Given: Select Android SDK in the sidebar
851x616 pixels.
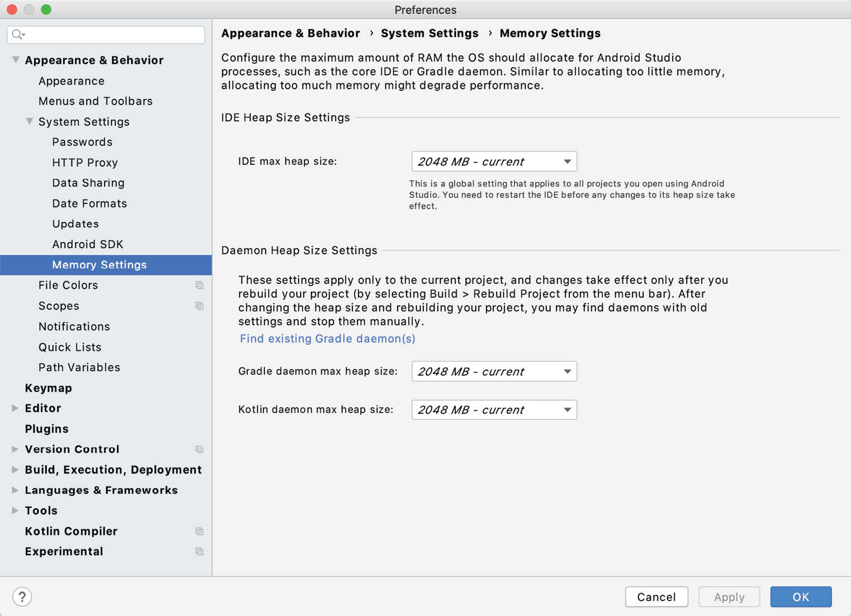Looking at the screenshot, I should click(88, 244).
